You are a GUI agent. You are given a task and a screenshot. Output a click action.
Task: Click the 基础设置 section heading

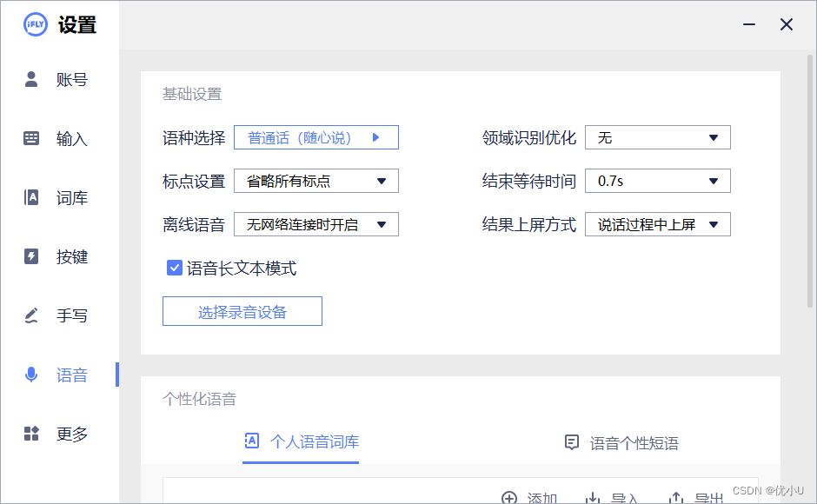[x=192, y=94]
